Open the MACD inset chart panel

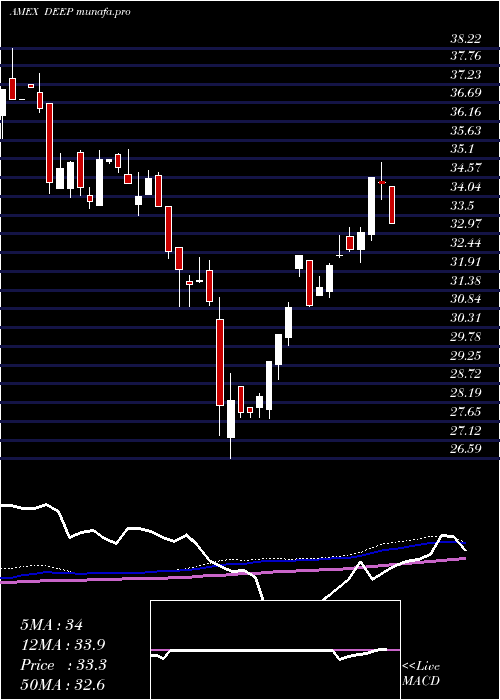(x=275, y=650)
